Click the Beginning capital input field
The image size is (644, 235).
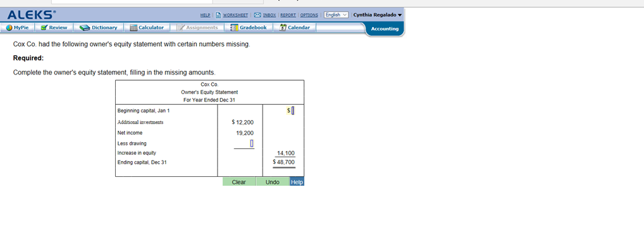[x=293, y=111]
